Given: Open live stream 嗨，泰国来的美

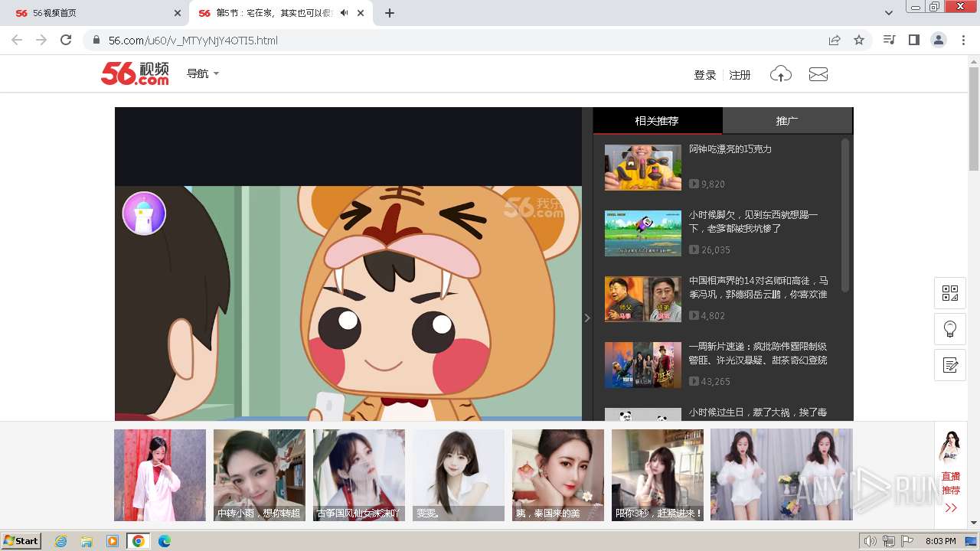Looking at the screenshot, I should [x=558, y=475].
